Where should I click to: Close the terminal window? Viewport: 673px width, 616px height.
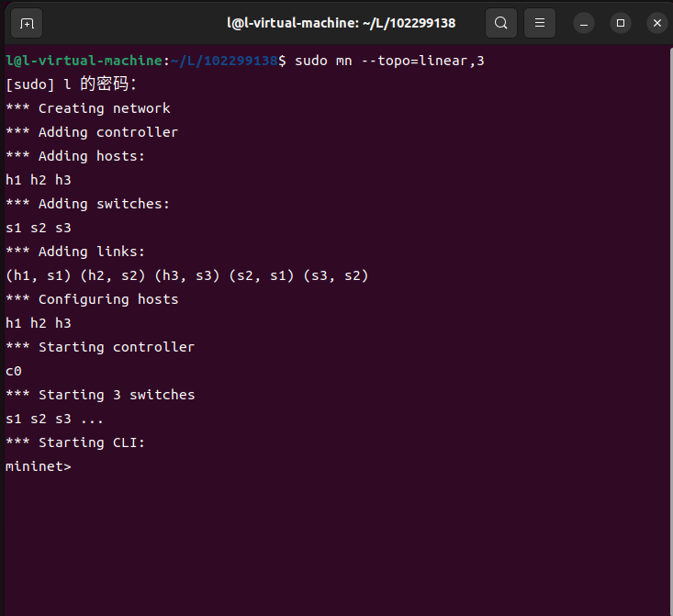pos(656,23)
